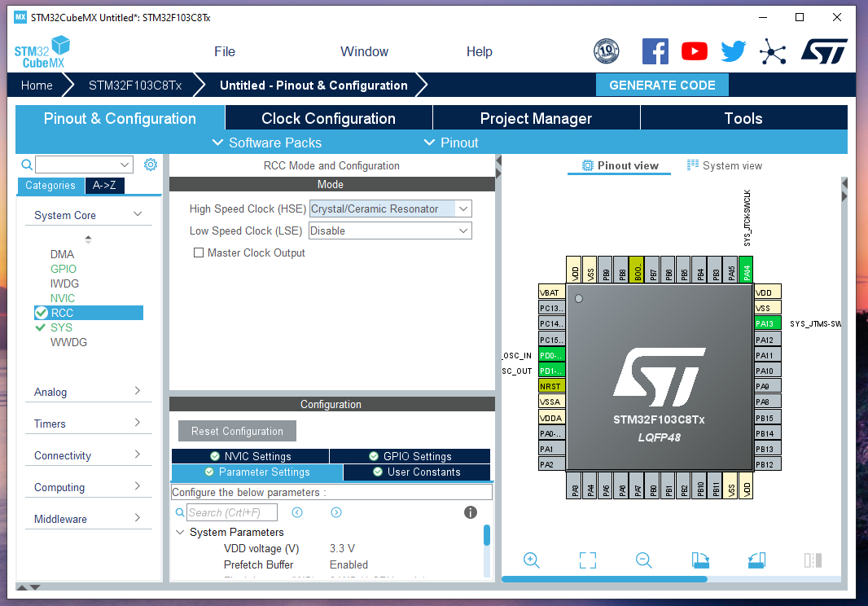Expand the Computing category
Viewport: 868px width, 606px height.
[x=138, y=486]
